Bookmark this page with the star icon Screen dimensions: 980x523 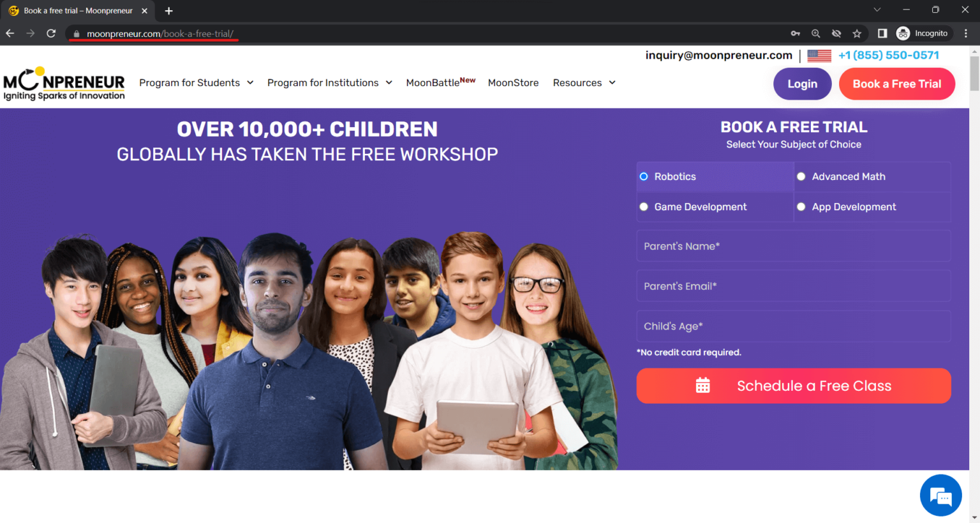click(857, 34)
